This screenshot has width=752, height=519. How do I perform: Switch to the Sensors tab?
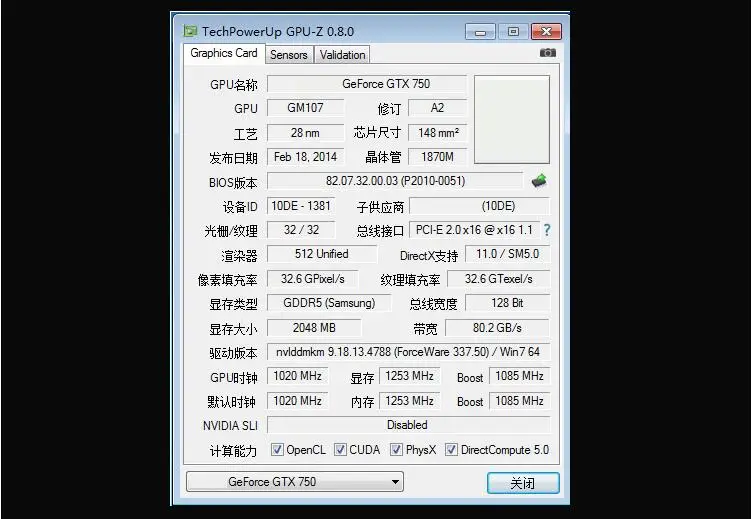[289, 55]
